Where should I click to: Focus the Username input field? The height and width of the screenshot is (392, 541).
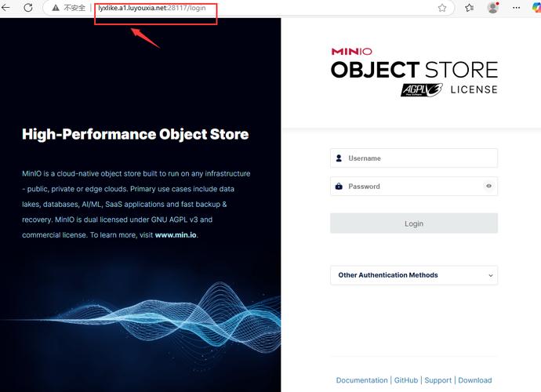click(x=419, y=158)
